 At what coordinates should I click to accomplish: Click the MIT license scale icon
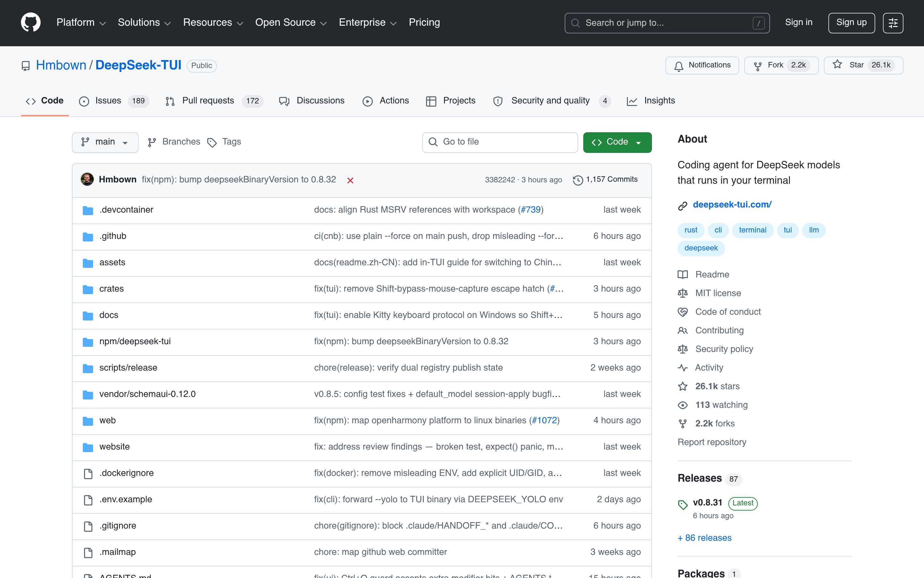coord(683,293)
